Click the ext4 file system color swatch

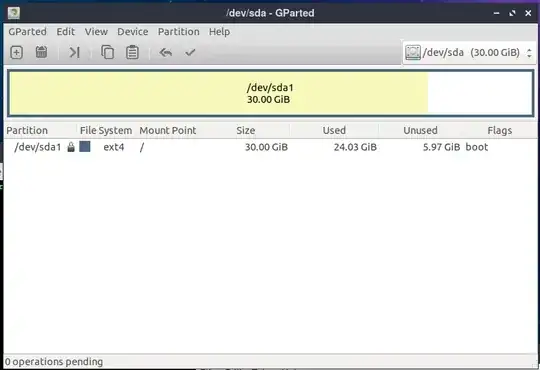pyautogui.click(x=85, y=146)
